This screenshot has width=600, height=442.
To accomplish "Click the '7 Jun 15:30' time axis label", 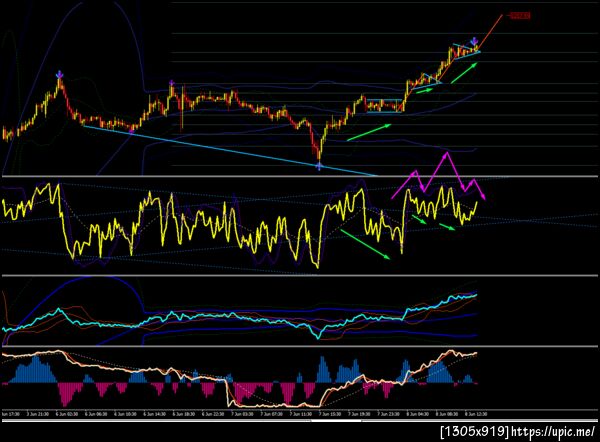I will [330, 414].
